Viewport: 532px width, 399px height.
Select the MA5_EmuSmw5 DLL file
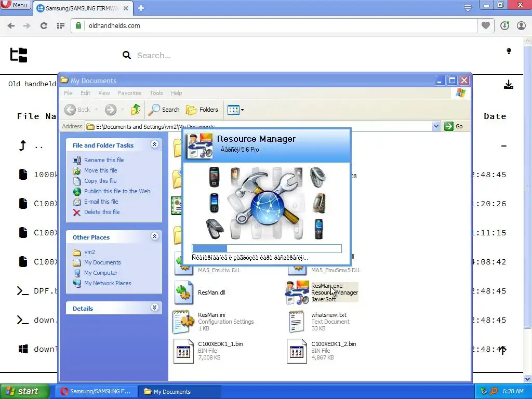(336, 270)
